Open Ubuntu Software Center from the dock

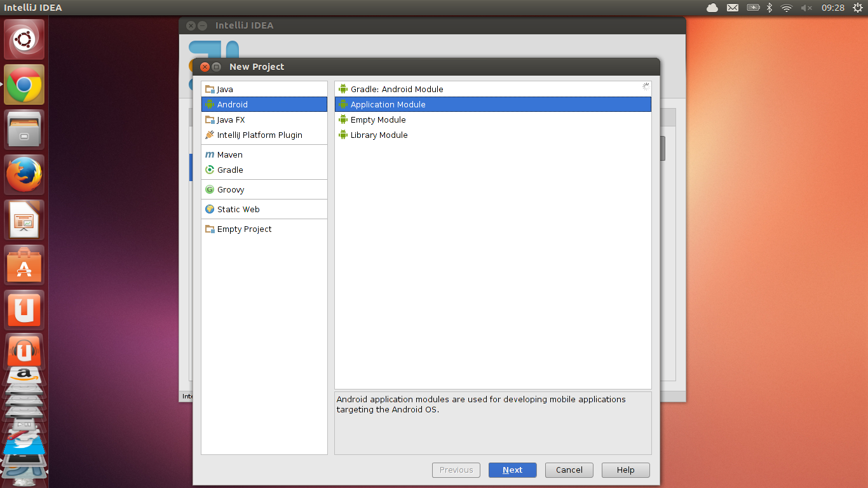pos(24,265)
